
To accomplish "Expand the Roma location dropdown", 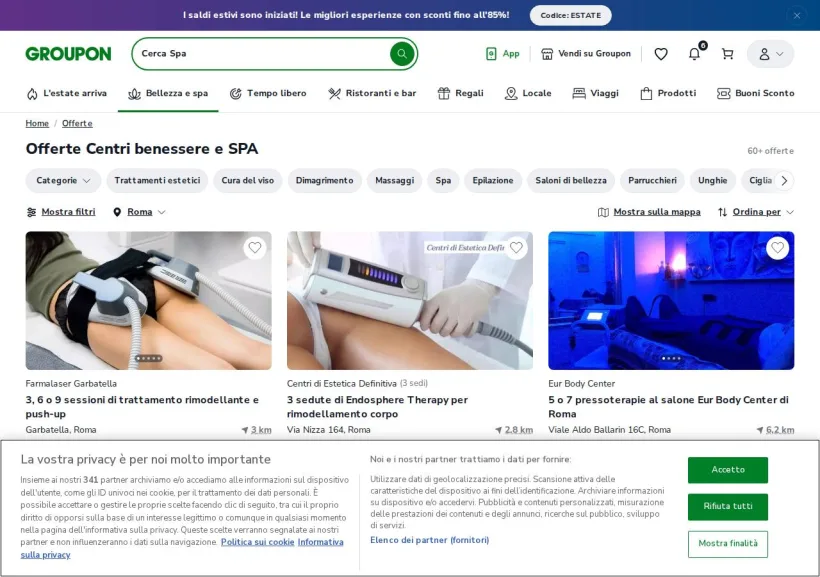I will pyautogui.click(x=139, y=212).
